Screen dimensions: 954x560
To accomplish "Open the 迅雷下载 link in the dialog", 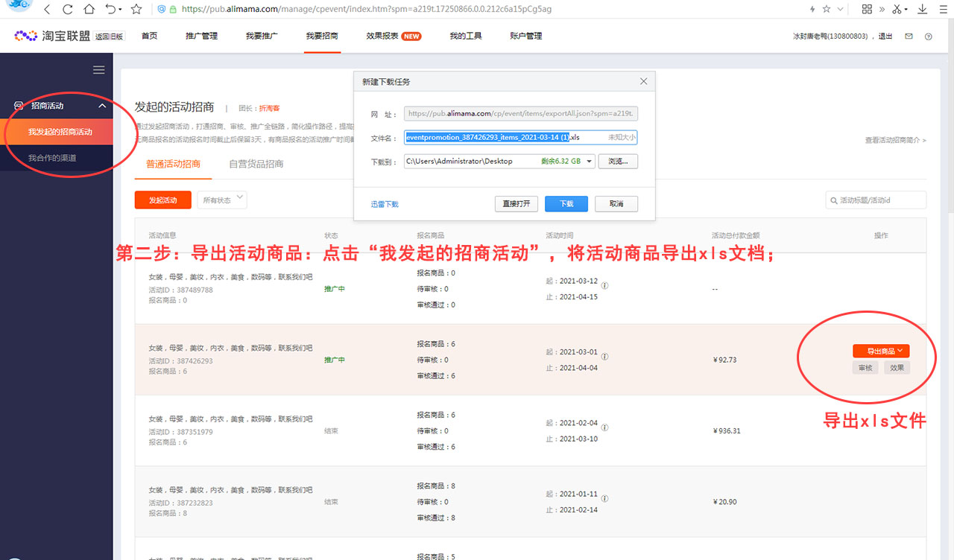I will (x=384, y=203).
